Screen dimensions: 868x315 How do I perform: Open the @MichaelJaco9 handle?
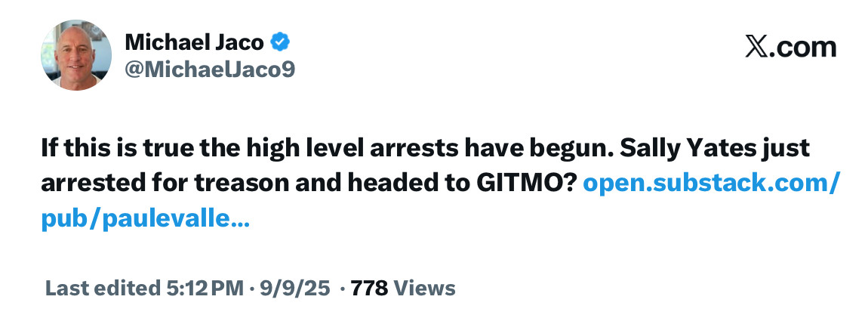209,69
